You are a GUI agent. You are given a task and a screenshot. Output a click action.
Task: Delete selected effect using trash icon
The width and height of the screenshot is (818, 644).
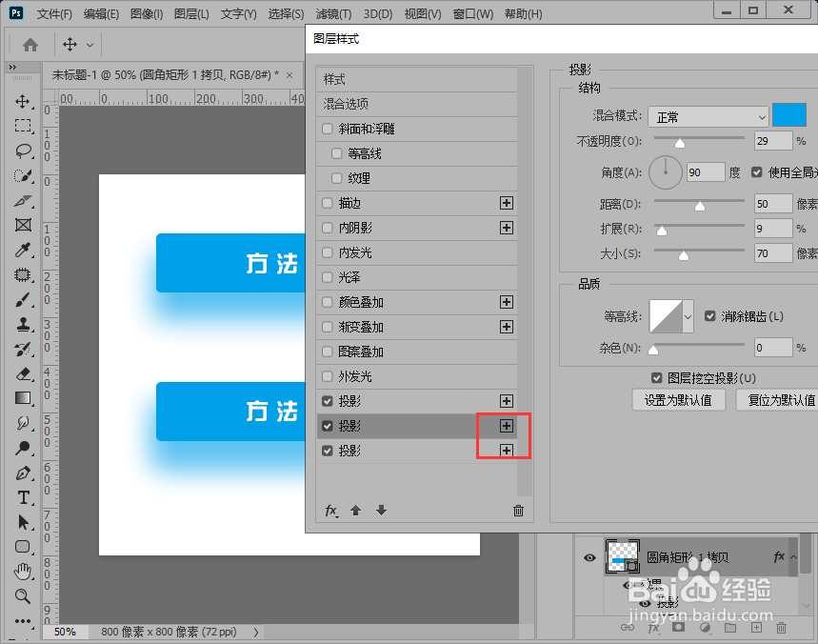(518, 511)
